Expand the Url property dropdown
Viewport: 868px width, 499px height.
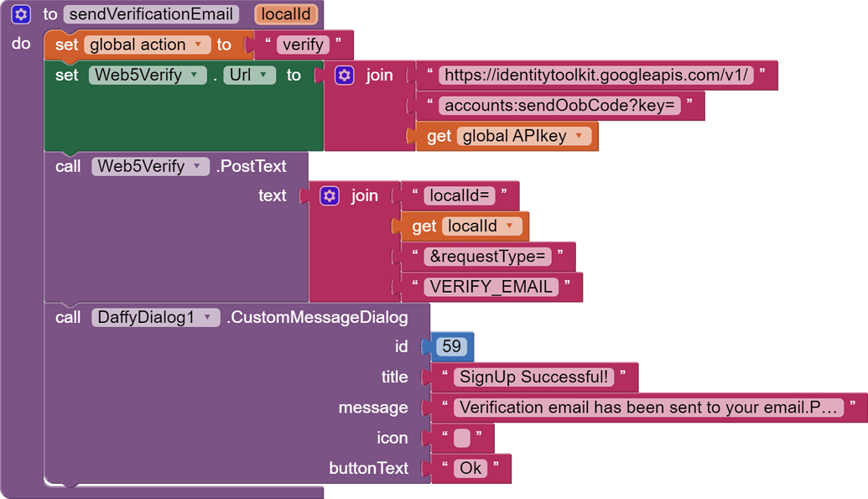tap(263, 75)
